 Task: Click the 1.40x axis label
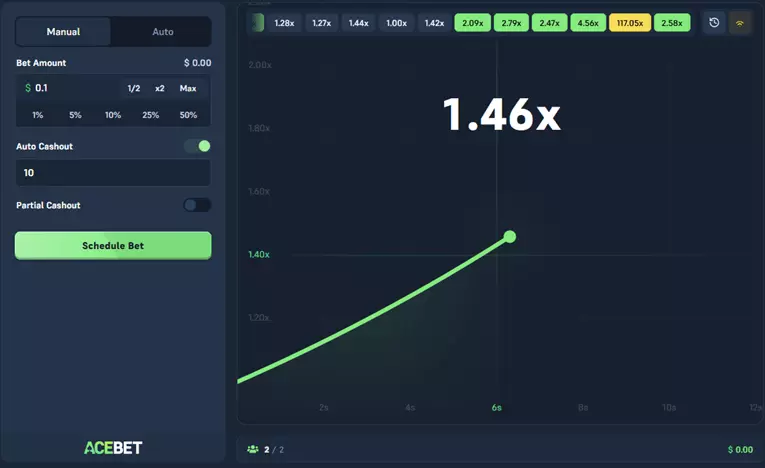tap(259, 254)
